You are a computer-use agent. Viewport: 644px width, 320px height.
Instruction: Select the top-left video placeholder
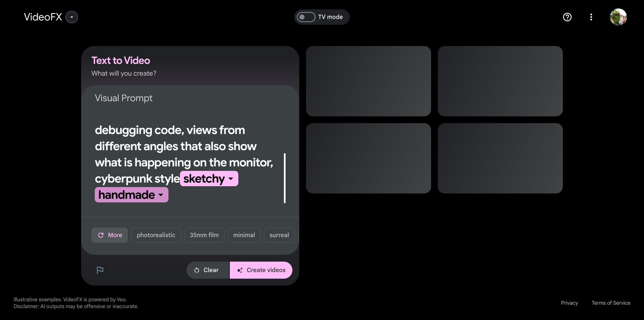click(x=368, y=81)
